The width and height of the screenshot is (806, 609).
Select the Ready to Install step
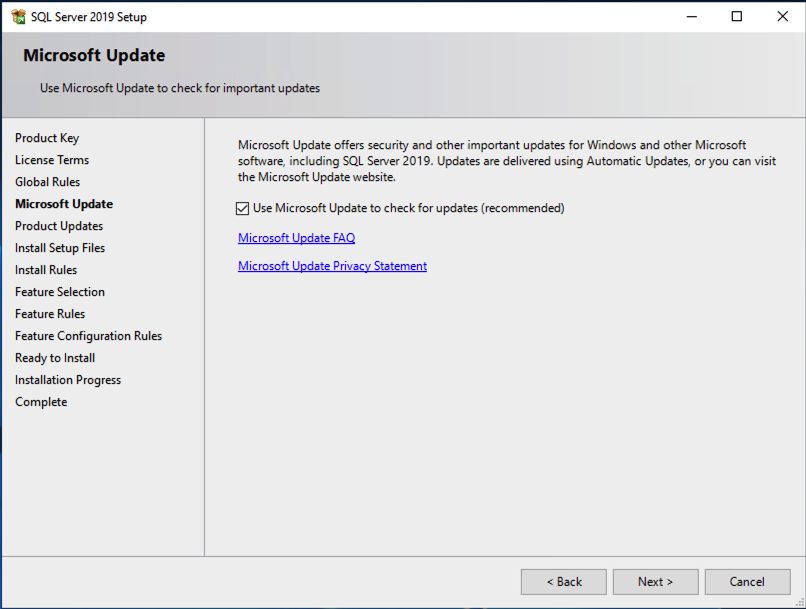click(x=54, y=357)
